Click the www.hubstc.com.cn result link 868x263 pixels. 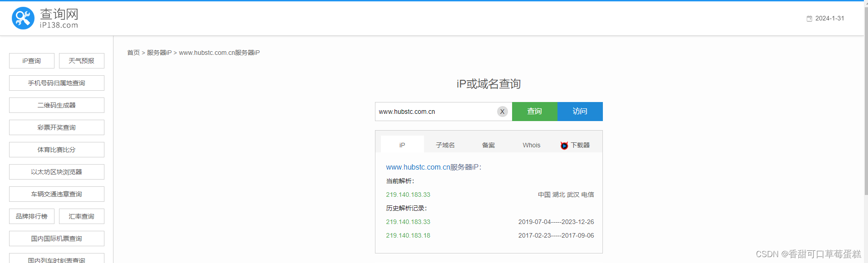click(x=418, y=167)
